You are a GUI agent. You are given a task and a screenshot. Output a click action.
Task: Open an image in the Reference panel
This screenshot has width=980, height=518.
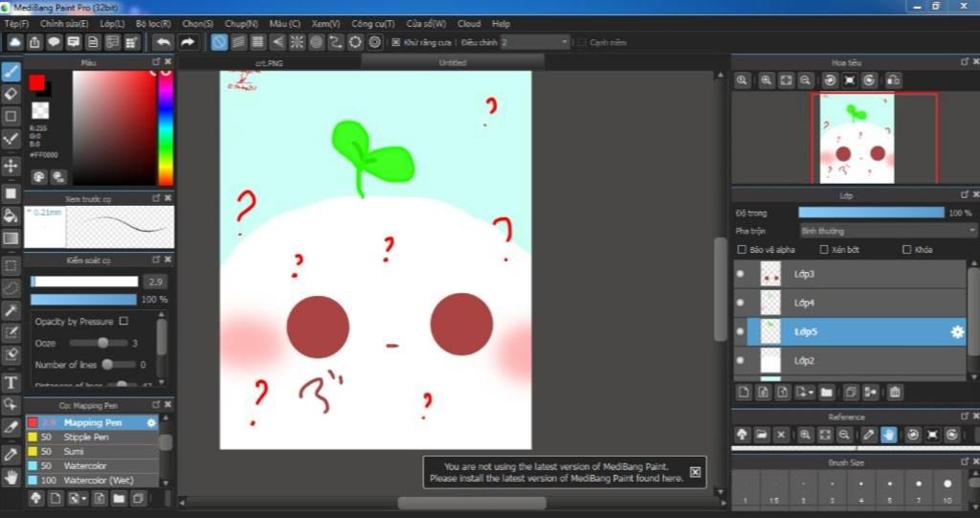(761, 434)
